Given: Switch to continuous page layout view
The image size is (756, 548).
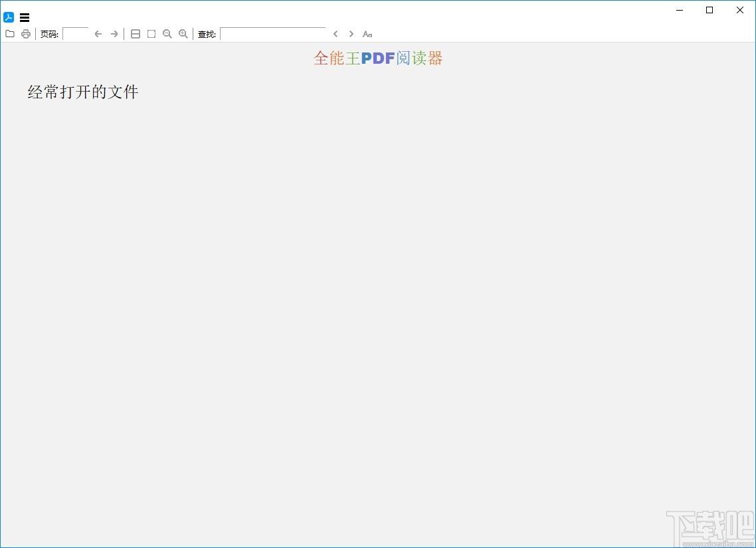Looking at the screenshot, I should click(x=136, y=34).
